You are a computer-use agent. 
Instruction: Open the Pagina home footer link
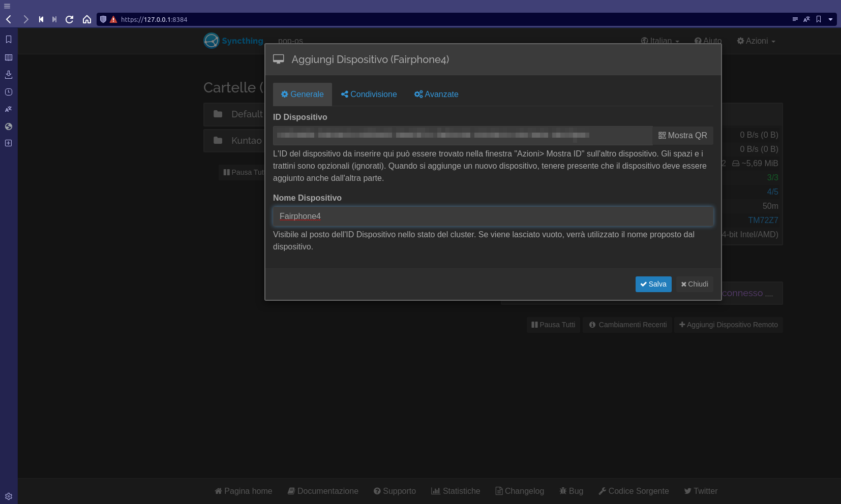[244, 491]
